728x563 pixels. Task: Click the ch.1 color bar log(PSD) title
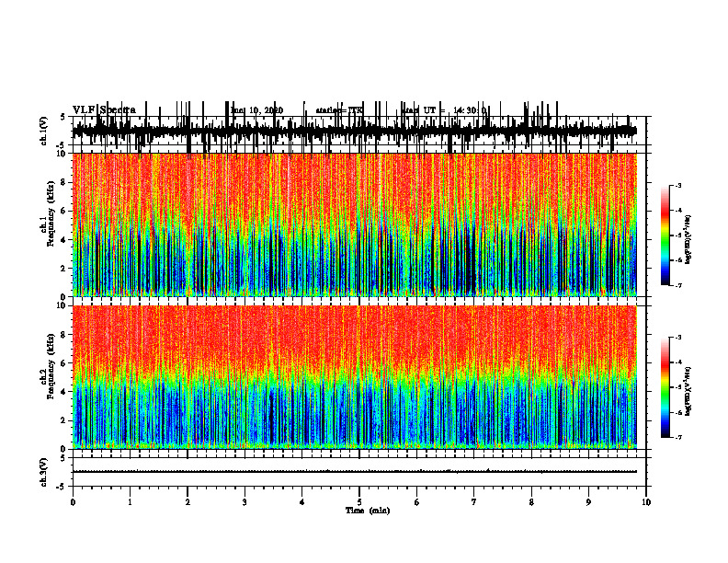click(688, 239)
